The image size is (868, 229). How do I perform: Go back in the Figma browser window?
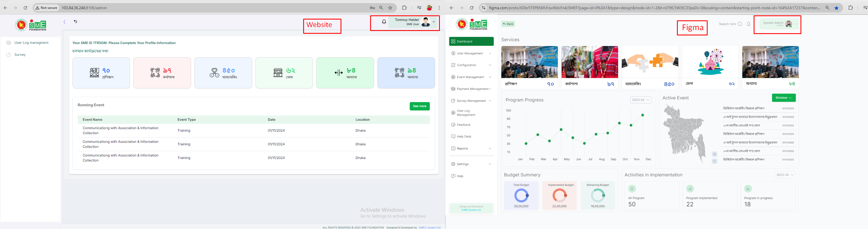(452, 8)
